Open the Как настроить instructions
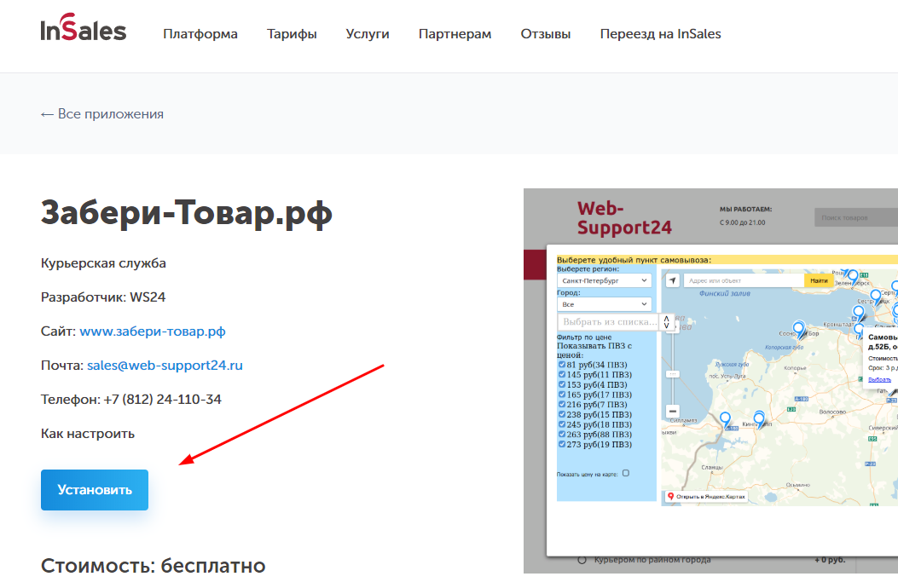 click(x=88, y=434)
